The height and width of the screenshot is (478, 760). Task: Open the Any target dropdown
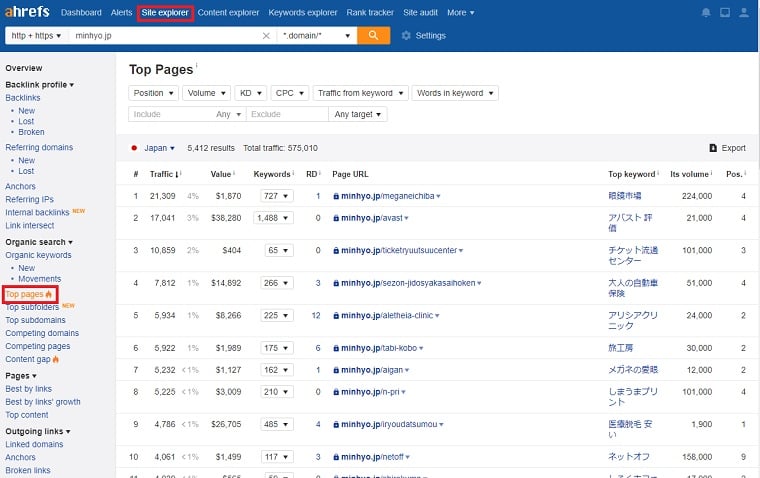point(358,114)
